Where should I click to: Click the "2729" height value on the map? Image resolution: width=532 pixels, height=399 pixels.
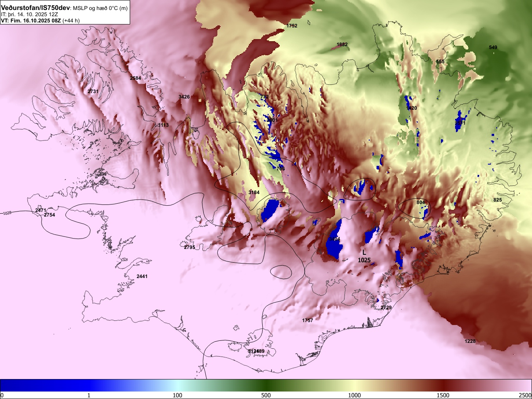[386, 308]
